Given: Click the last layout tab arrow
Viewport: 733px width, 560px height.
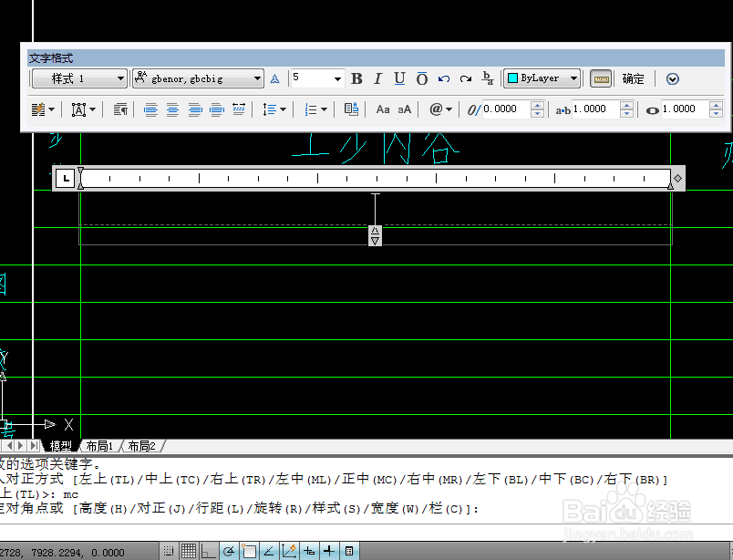Looking at the screenshot, I should 35,446.
